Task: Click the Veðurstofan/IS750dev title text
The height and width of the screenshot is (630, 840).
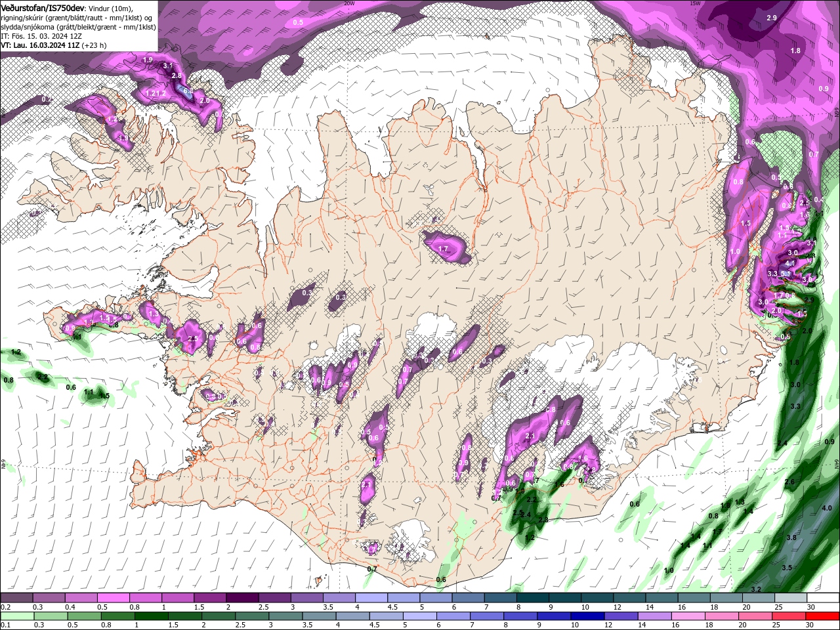Action: pos(42,8)
